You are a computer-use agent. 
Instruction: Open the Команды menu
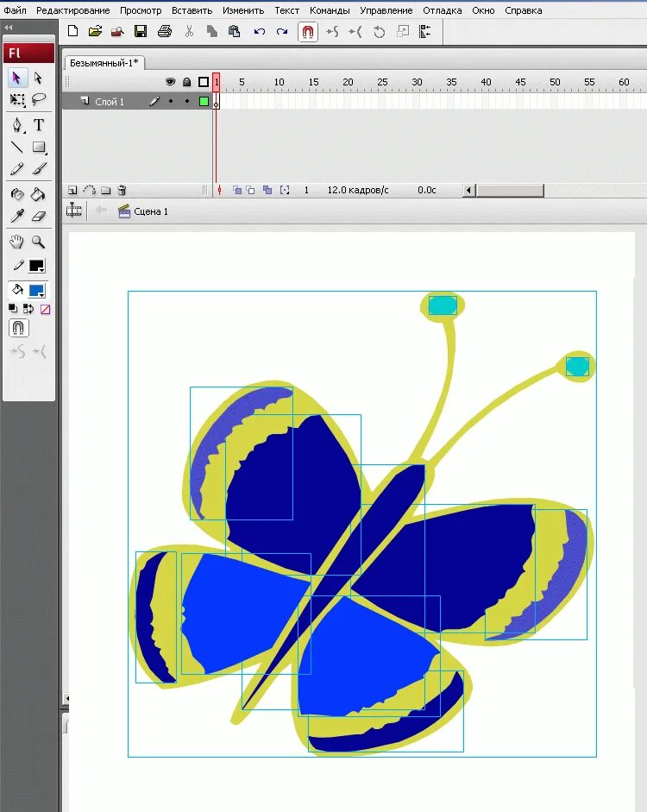pyautogui.click(x=330, y=10)
